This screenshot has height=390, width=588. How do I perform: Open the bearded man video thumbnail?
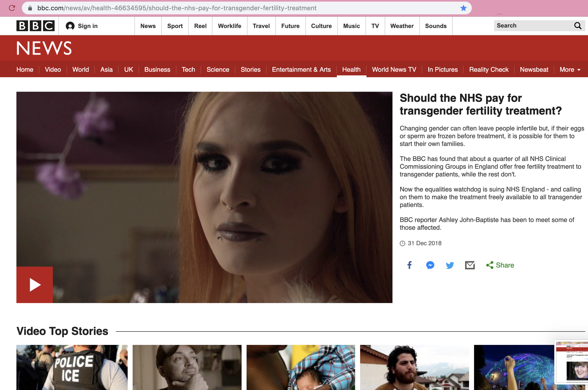pyautogui.click(x=414, y=367)
